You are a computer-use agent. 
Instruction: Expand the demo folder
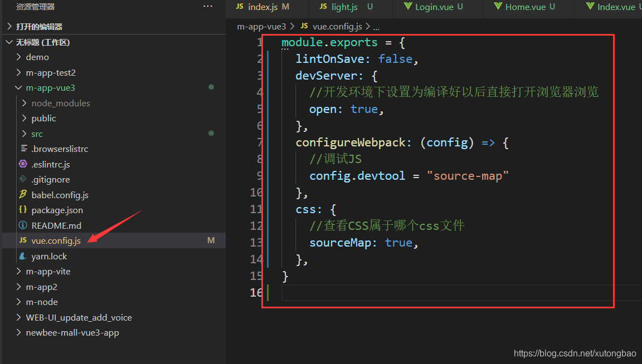pos(18,57)
